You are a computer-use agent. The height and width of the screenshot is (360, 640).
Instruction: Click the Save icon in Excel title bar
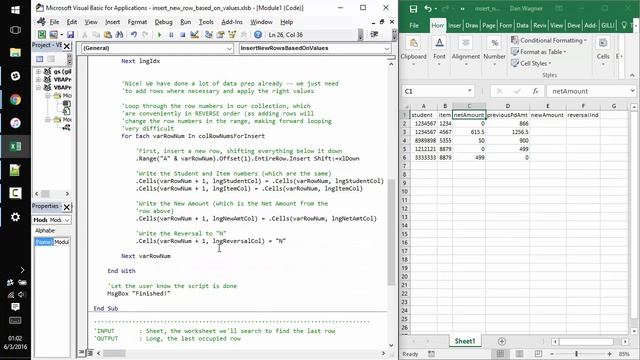coord(413,9)
